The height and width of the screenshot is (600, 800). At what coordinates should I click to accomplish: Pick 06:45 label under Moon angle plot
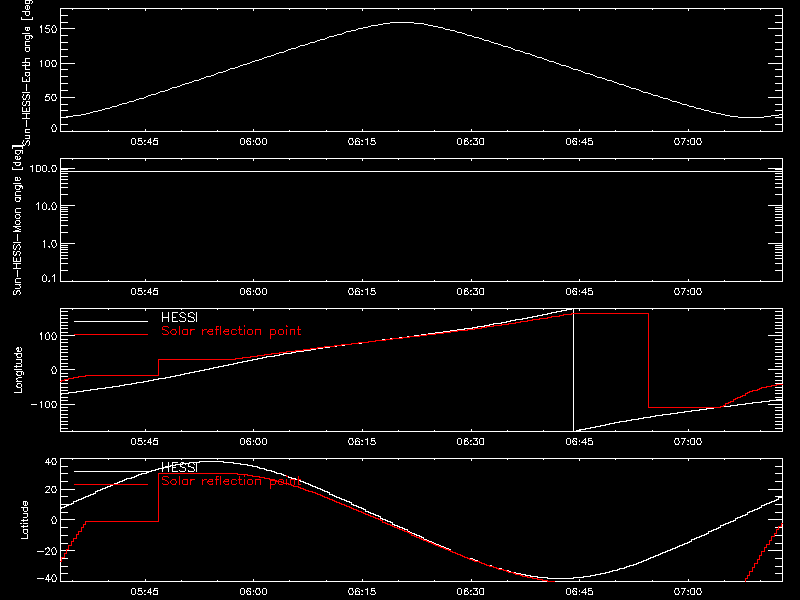pos(579,292)
